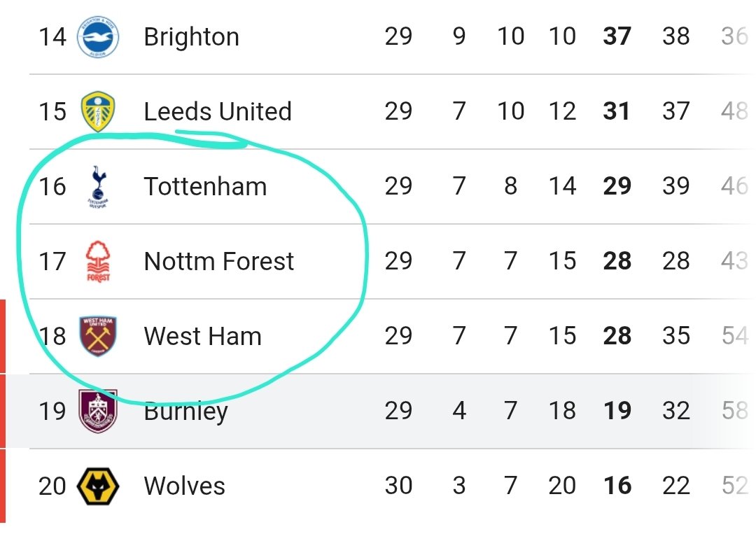Select West Ham's position number 18
Viewport: 756px width, 534px height.
pos(52,337)
